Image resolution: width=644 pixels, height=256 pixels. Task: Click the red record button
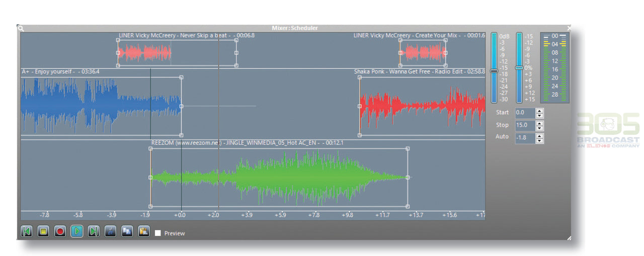coord(60,231)
